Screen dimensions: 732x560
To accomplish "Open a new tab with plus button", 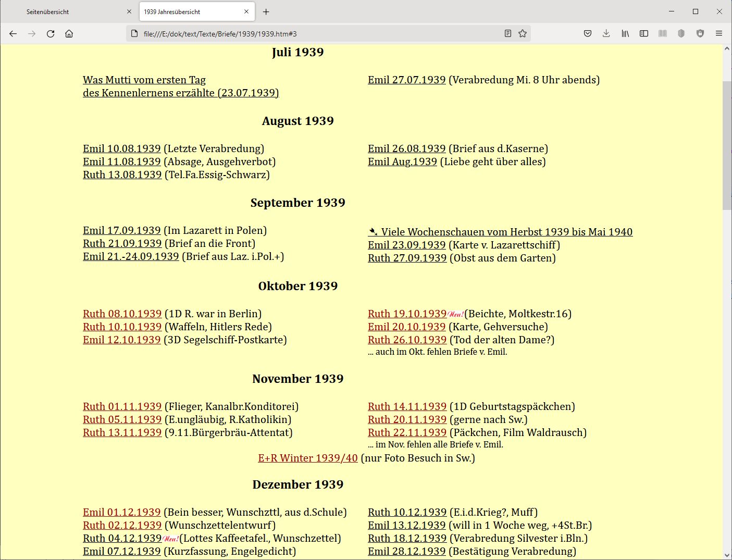I will (x=266, y=11).
